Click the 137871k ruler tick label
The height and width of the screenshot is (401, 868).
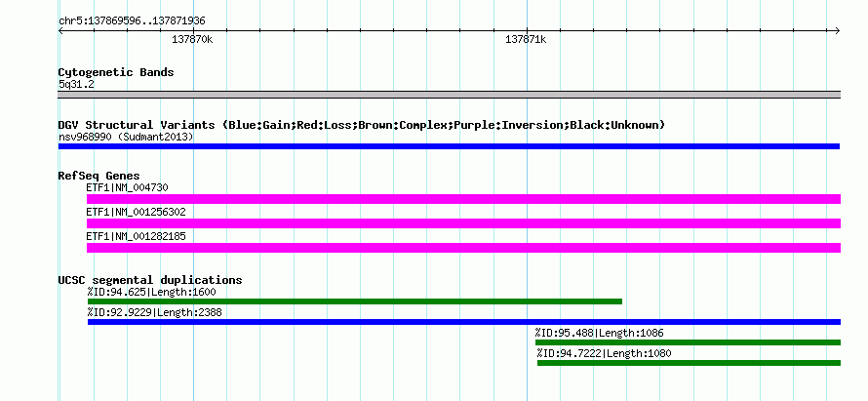click(x=526, y=39)
